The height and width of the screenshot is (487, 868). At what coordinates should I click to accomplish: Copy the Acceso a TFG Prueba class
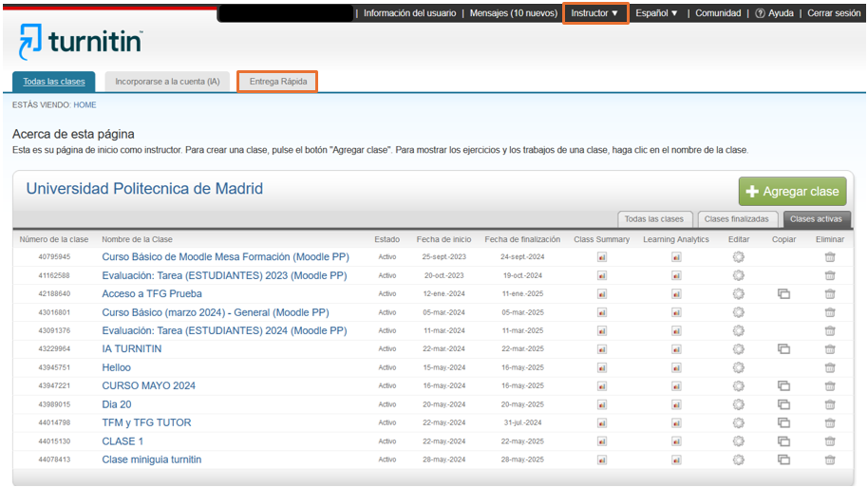[783, 294]
